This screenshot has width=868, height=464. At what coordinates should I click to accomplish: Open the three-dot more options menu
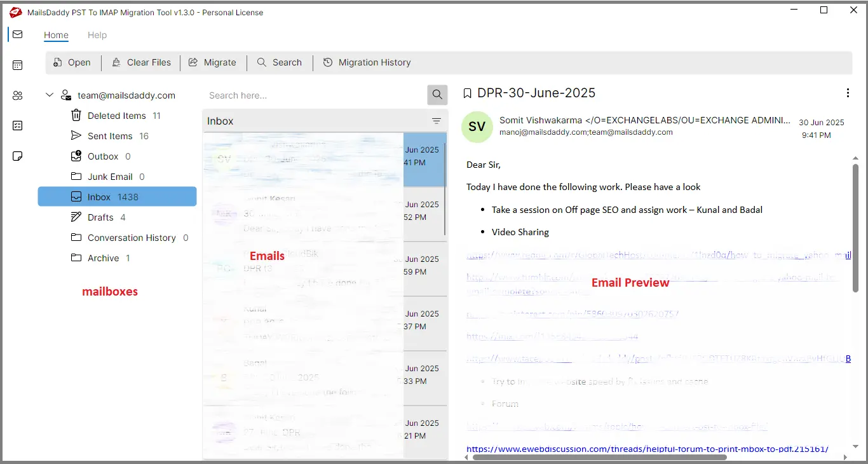[x=848, y=93]
